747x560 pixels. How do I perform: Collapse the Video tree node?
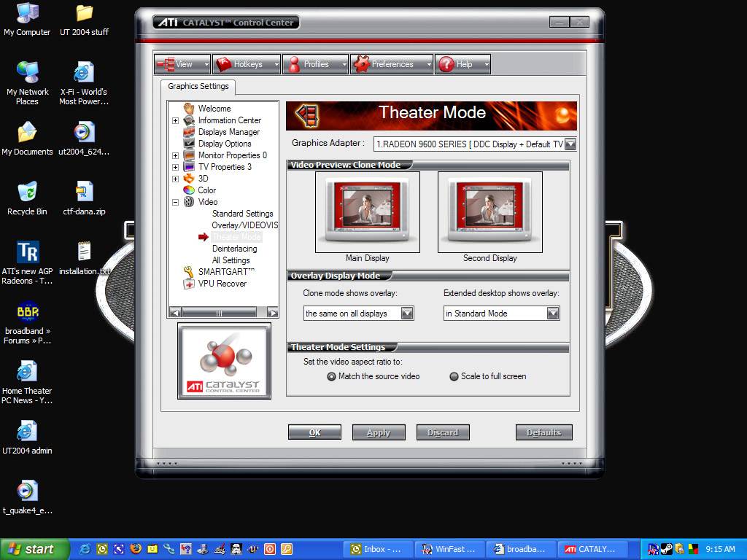(175, 203)
